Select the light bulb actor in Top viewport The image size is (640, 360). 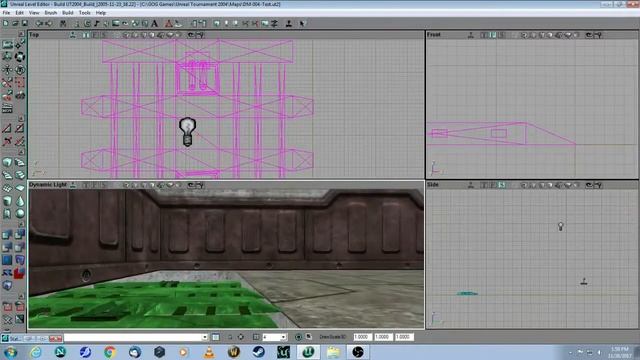point(187,132)
